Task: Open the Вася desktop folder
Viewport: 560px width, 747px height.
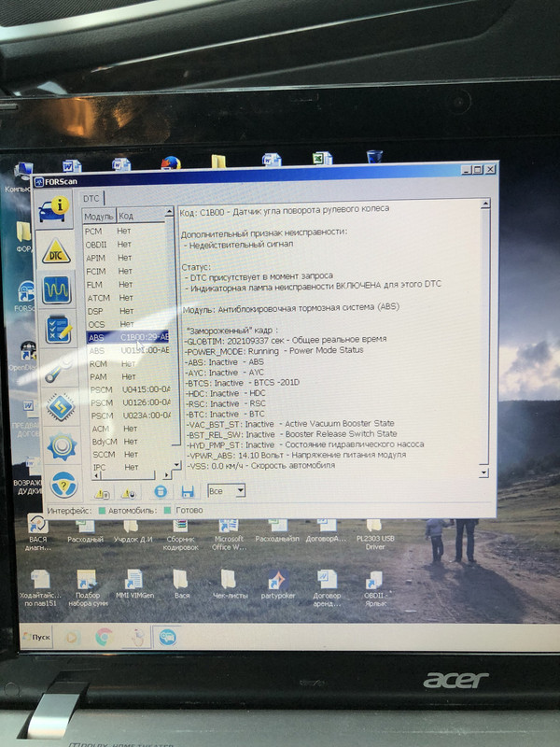Action: coord(181,585)
